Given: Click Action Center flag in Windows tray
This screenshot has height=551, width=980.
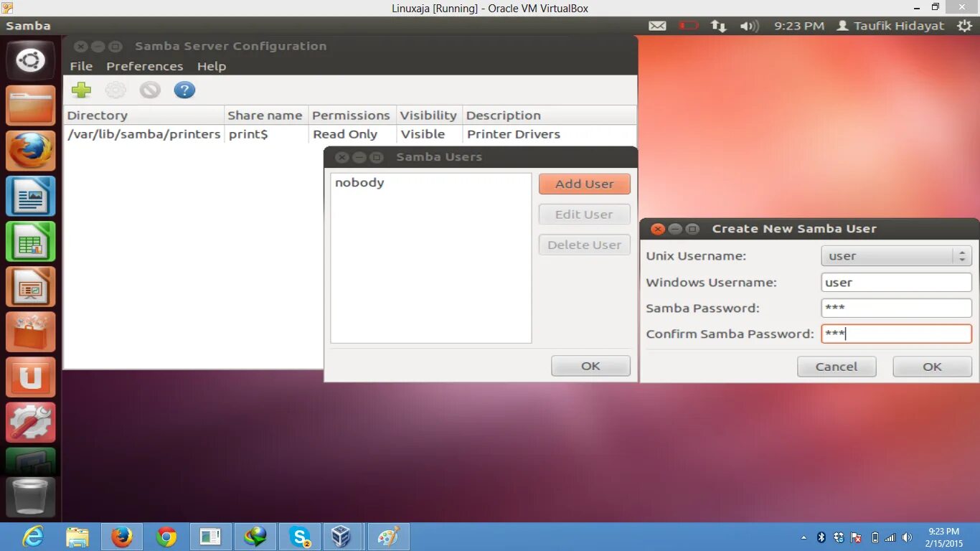Looking at the screenshot, I should point(856,537).
